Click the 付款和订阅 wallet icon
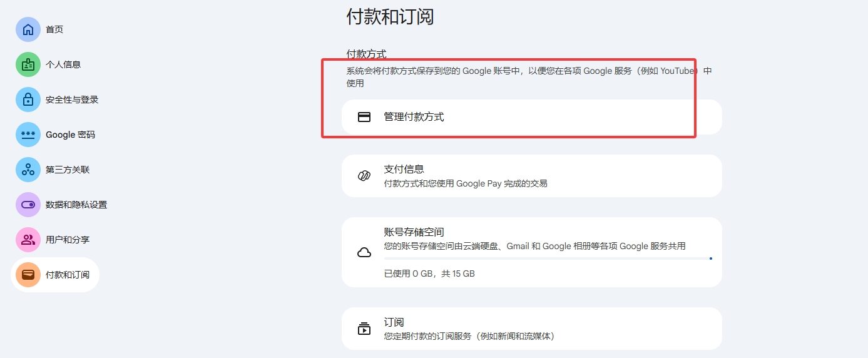868x358 pixels. [28, 275]
